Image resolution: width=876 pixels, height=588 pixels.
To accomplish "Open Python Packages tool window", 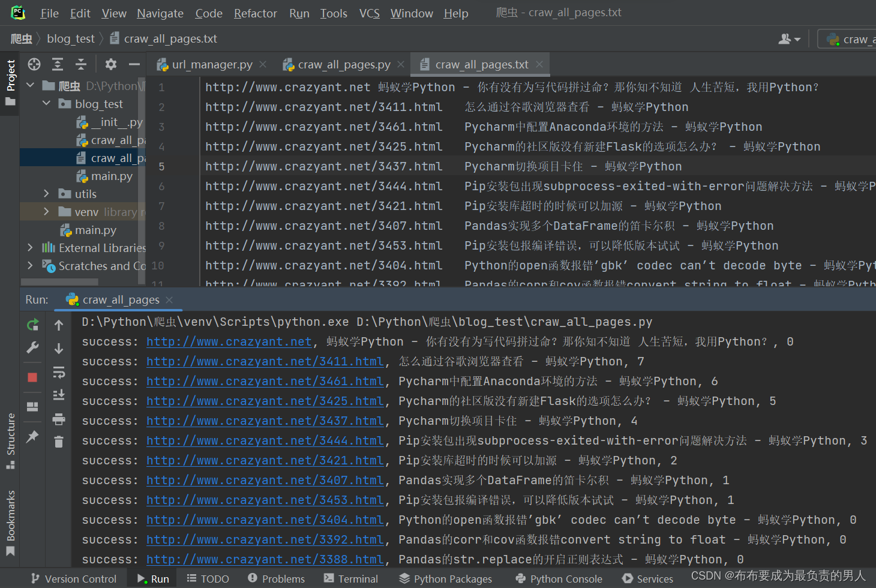I will [446, 579].
